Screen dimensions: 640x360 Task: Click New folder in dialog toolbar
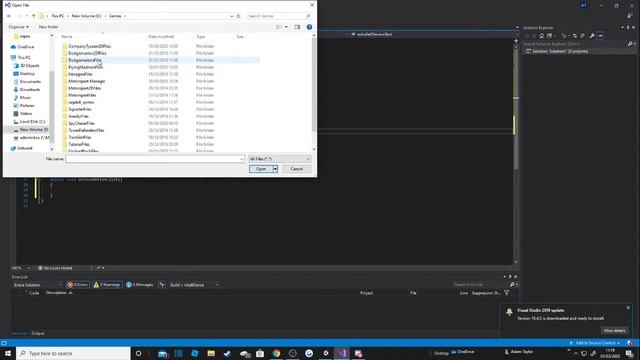tap(49, 27)
